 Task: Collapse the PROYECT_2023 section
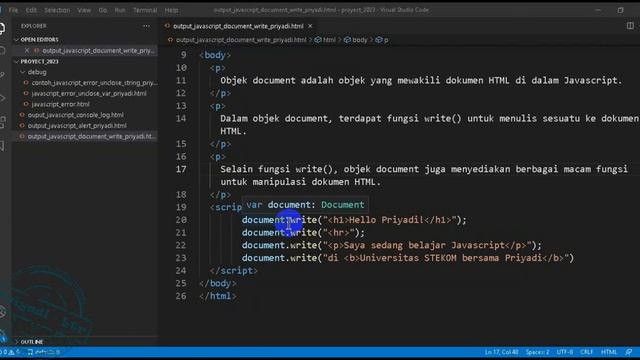pyautogui.click(x=40, y=62)
